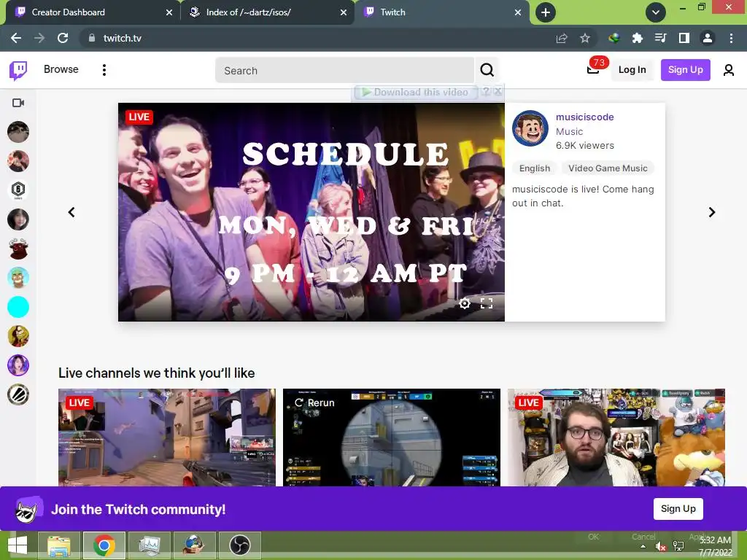
Task: Click the Sign Up button in header
Action: click(686, 70)
